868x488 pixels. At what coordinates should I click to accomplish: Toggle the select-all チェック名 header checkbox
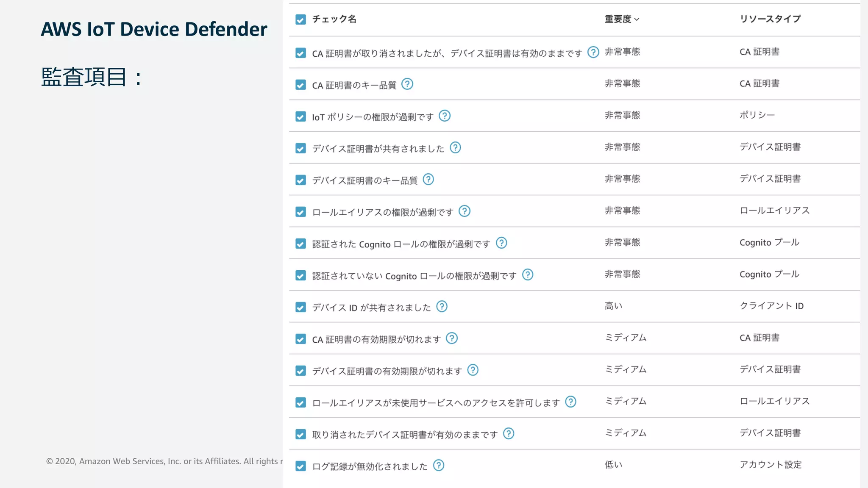pyautogui.click(x=300, y=19)
